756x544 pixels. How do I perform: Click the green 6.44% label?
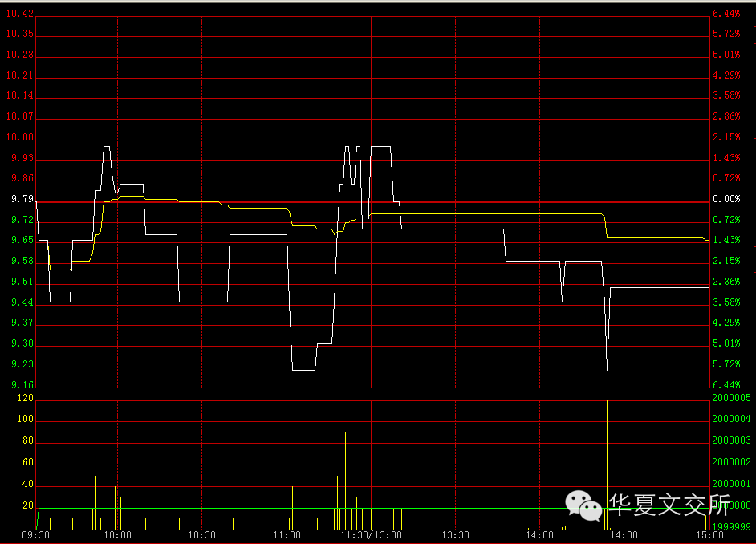[726, 385]
